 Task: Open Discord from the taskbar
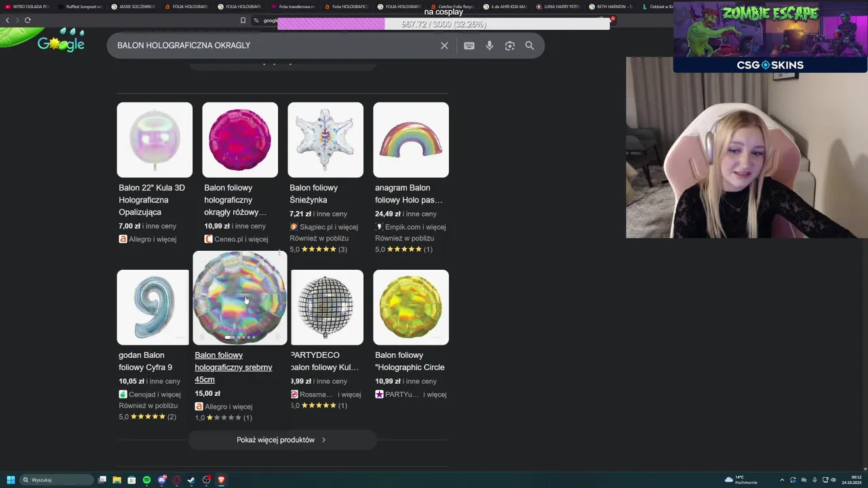click(x=161, y=480)
